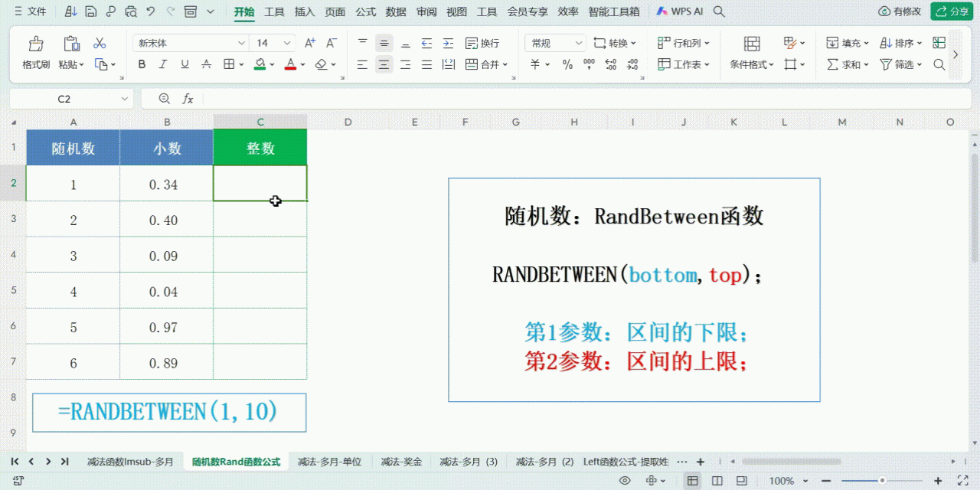The width and height of the screenshot is (980, 490).
Task: Click the 求和 AutoSum button
Action: pos(847,65)
